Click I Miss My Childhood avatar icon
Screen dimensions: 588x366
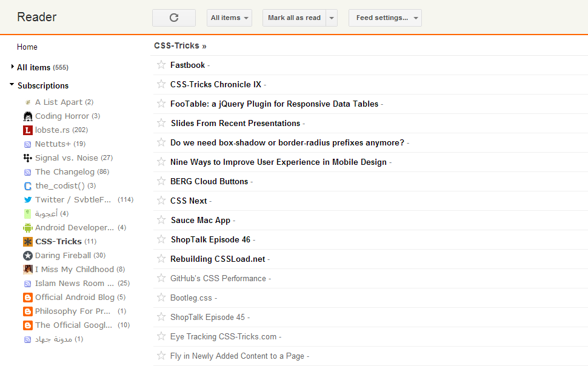pyautogui.click(x=28, y=269)
